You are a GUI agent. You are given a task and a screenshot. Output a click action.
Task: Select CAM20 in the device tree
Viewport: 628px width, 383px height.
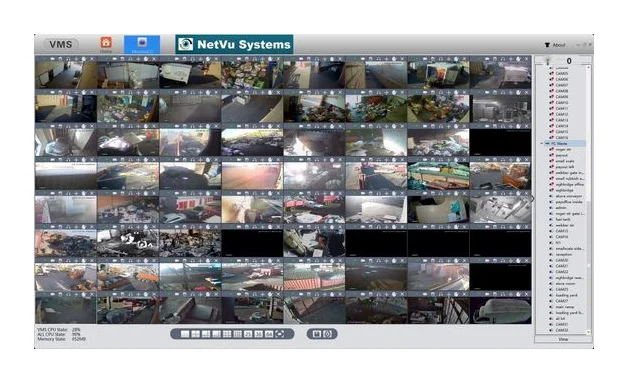(562, 260)
